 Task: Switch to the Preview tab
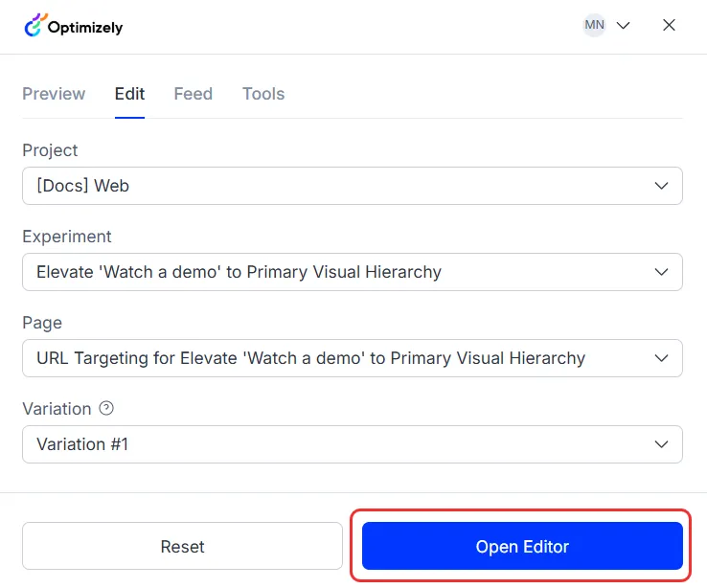tap(54, 94)
